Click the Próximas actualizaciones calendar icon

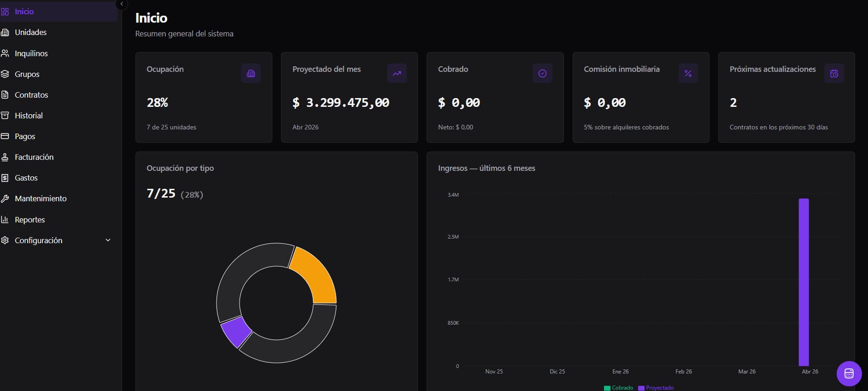click(x=834, y=73)
